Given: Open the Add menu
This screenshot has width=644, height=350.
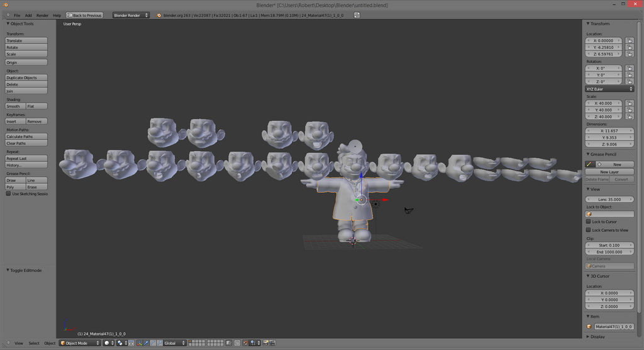Looking at the screenshot, I should tap(28, 15).
